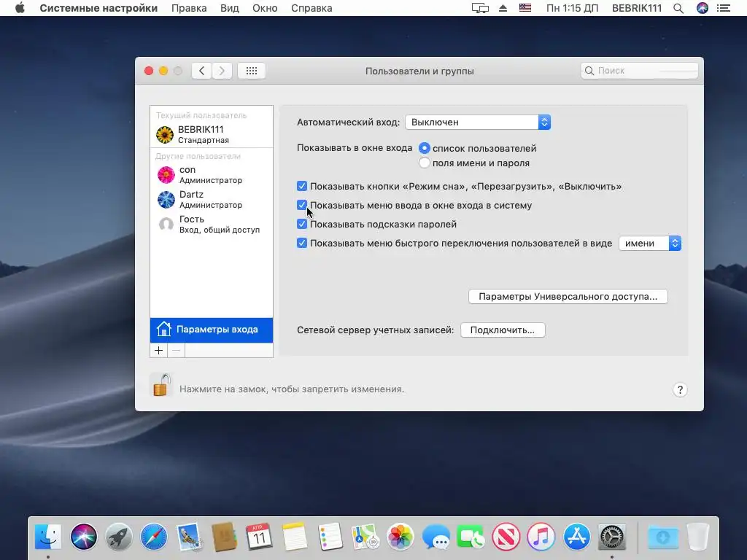Open Launchpad rocket icon in Dock
This screenshot has width=747, height=560.
pyautogui.click(x=119, y=537)
